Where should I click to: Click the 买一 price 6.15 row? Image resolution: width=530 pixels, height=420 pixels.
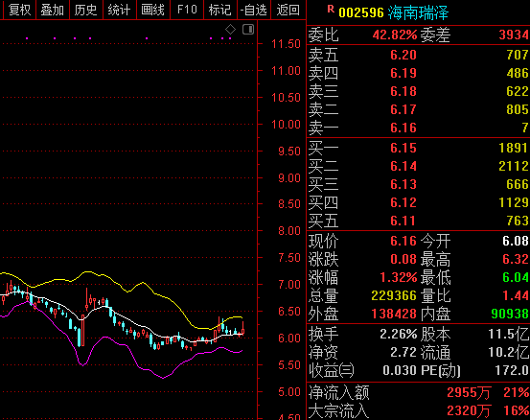(x=418, y=148)
